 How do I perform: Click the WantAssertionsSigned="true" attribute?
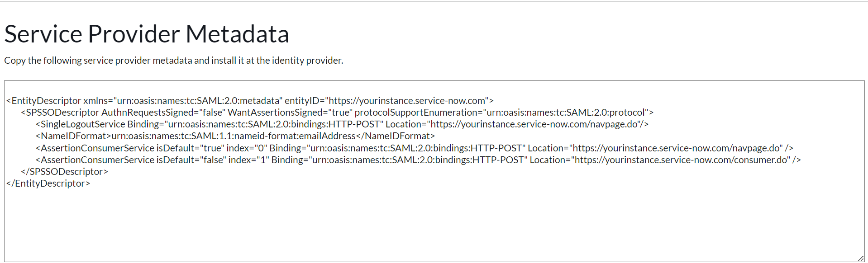(290, 113)
